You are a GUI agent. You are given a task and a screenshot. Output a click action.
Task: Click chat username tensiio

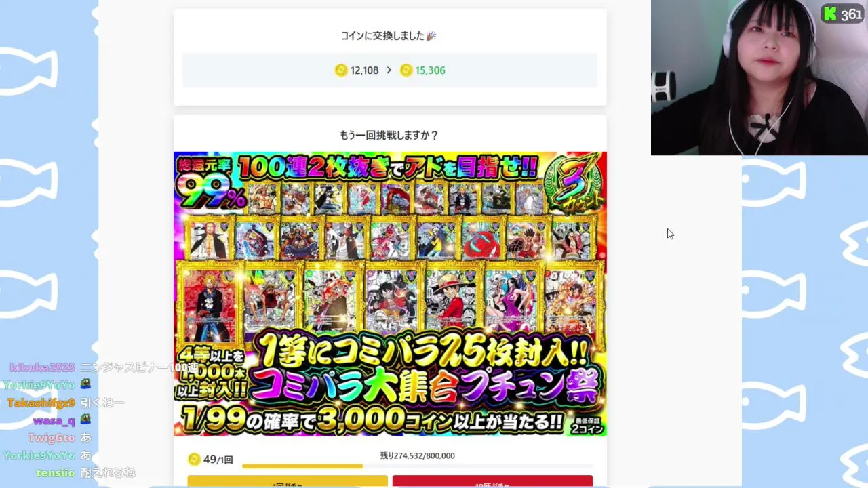pos(54,473)
